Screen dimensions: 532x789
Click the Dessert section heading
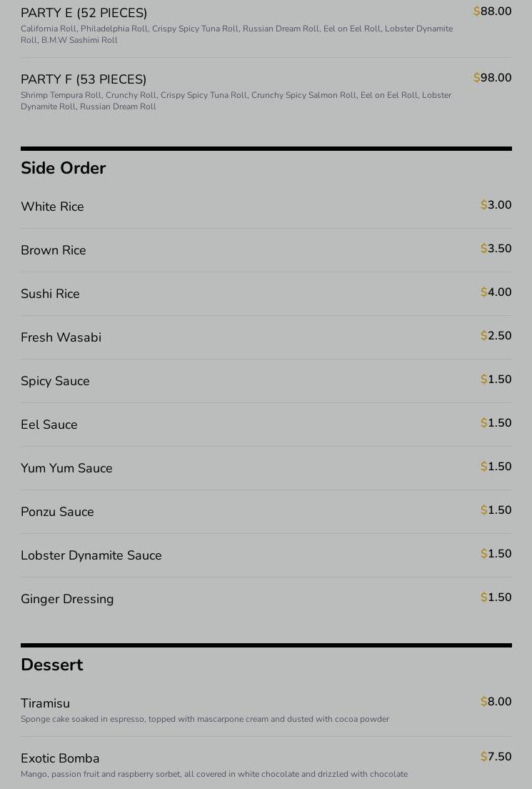(52, 665)
